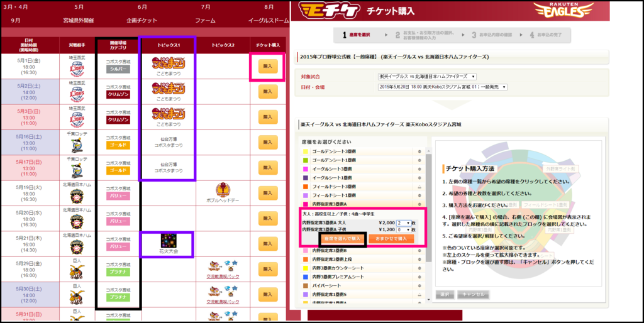
Task: Click availability mark for ゴールデンシート3塁側
Action: pos(419,151)
